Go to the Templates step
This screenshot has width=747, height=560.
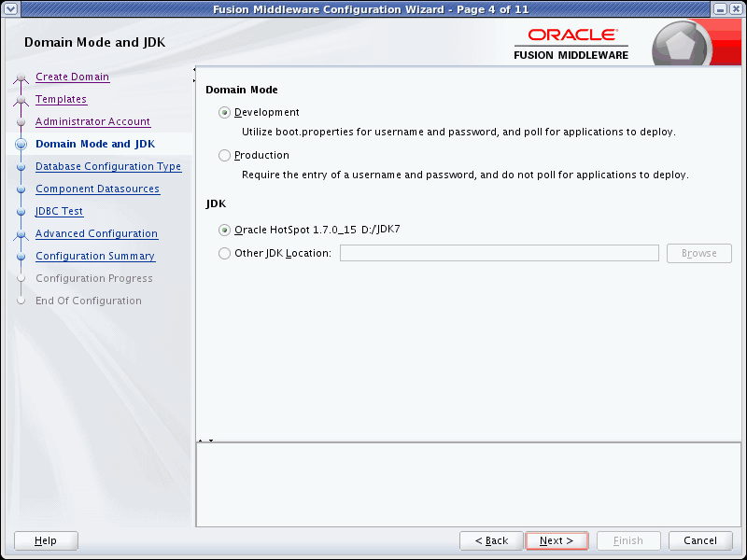[61, 99]
